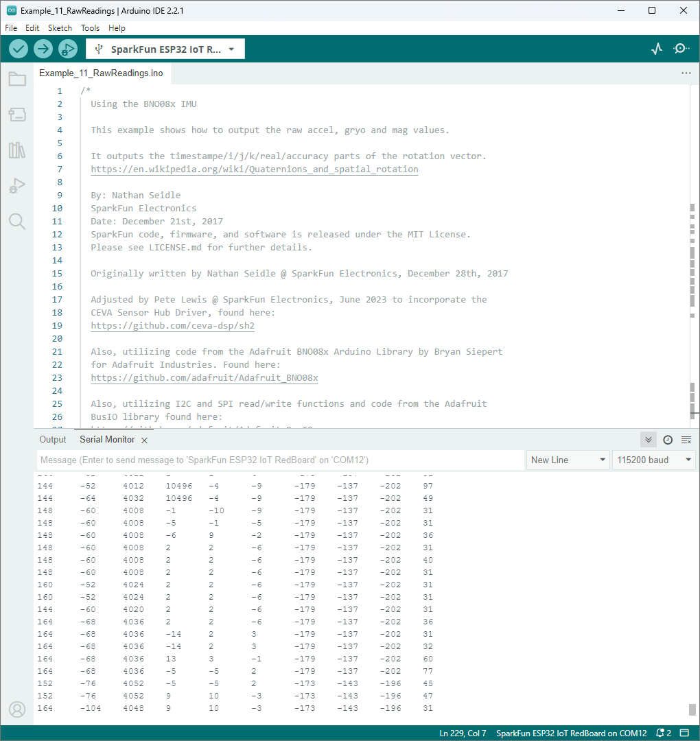700x741 pixels.
Task: Click line number 10 in the gutter
Action: coord(57,209)
